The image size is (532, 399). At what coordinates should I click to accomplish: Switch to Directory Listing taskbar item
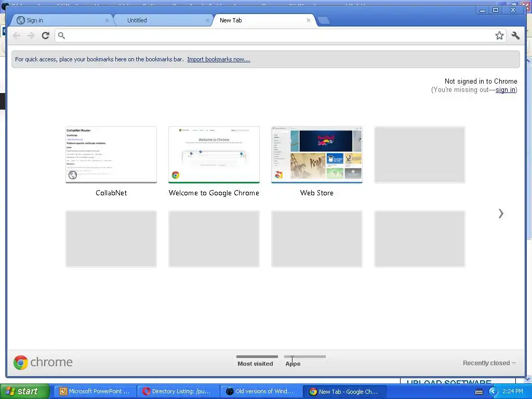tap(178, 392)
